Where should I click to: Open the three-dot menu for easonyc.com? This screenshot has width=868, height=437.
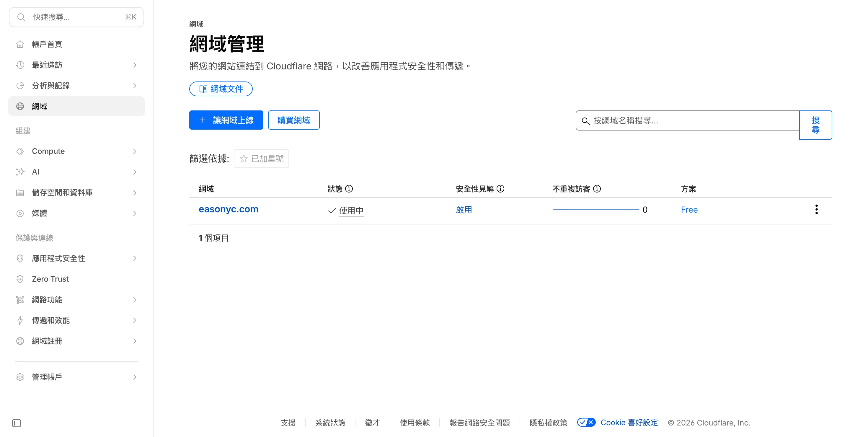pos(816,209)
